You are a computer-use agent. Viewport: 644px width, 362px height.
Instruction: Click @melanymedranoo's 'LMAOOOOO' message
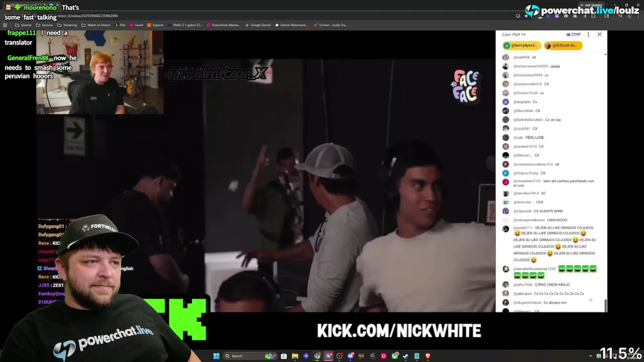coord(556,220)
